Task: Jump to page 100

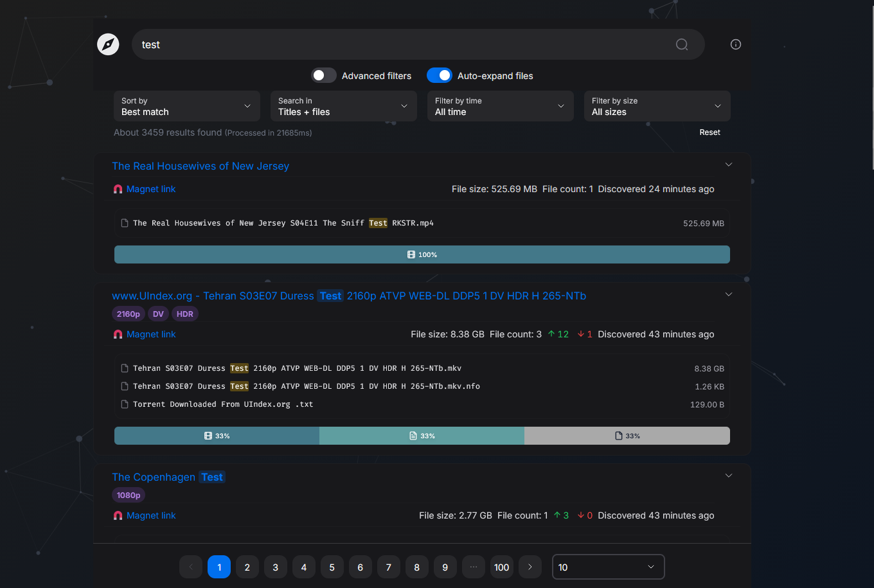Action: pos(502,567)
